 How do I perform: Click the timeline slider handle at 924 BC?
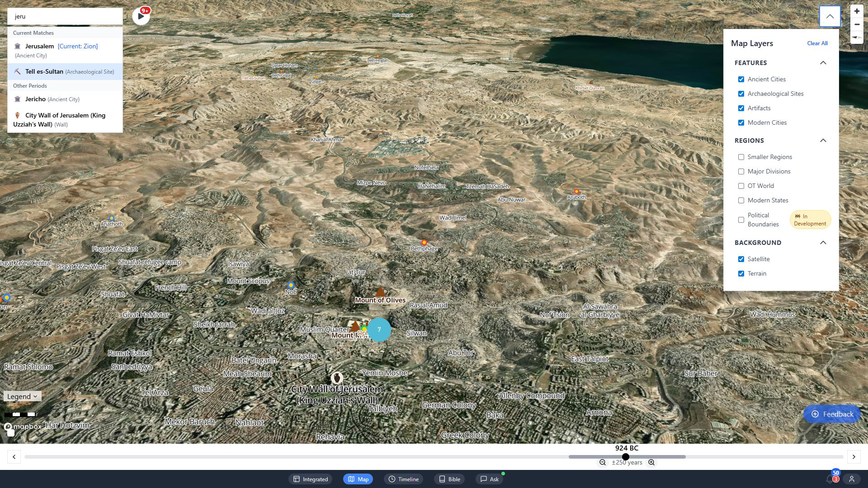pos(626,457)
